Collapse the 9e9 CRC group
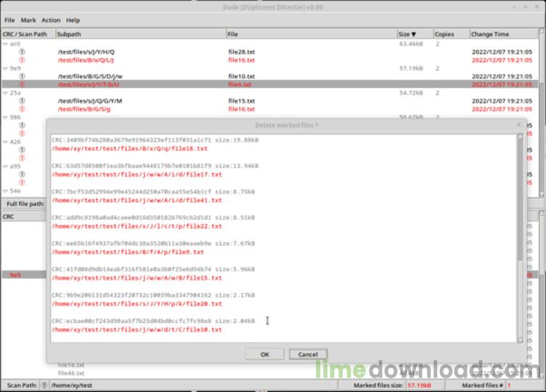546x392 pixels. point(5,68)
